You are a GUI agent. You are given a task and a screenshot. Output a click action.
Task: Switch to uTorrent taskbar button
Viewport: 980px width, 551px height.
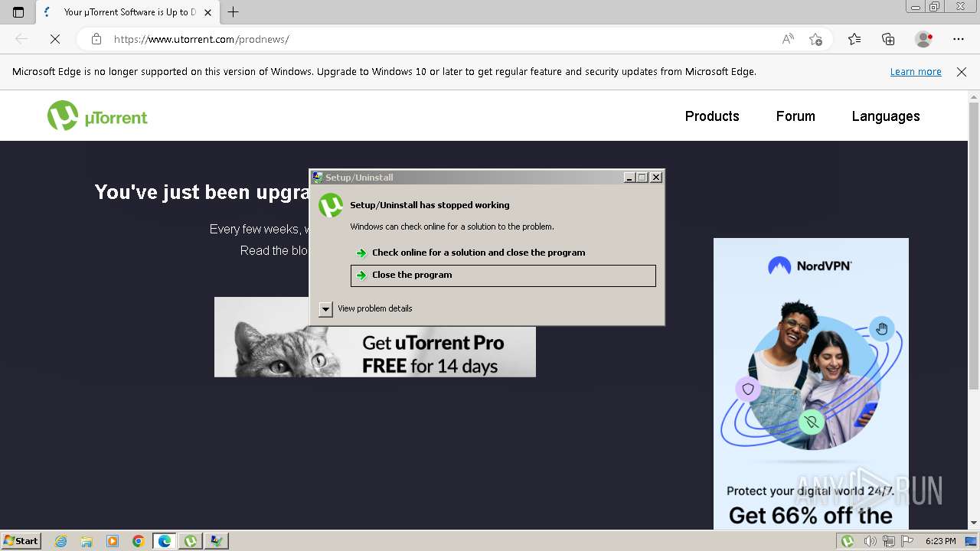click(x=191, y=541)
